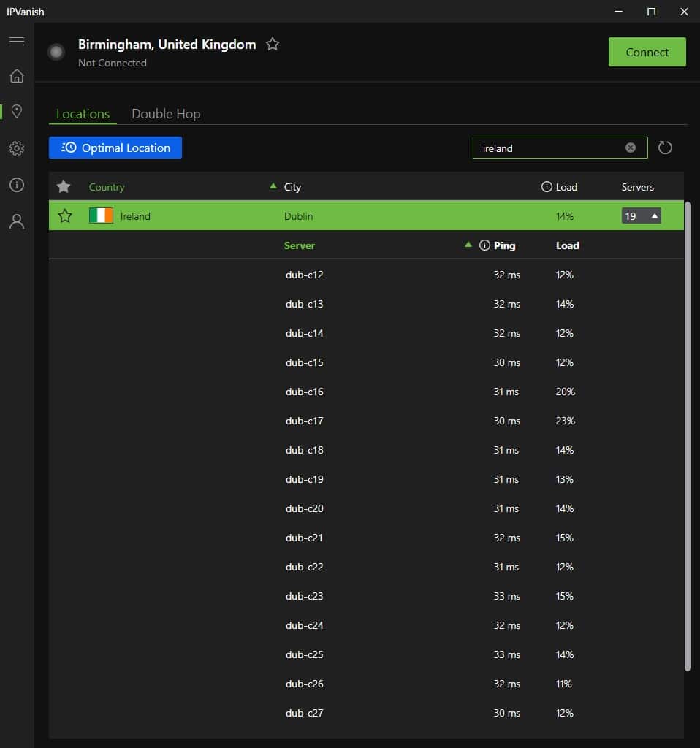700x748 pixels.
Task: Select server dub-c20
Action: click(x=366, y=508)
